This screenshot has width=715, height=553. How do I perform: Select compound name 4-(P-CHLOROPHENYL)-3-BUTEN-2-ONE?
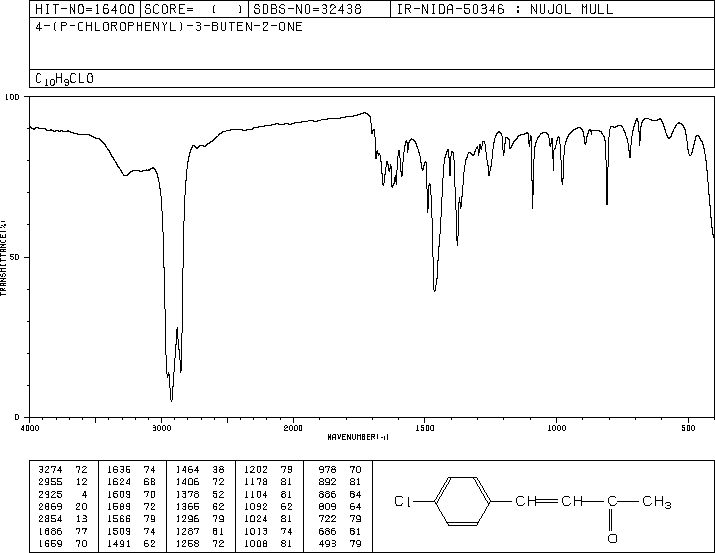[169, 26]
